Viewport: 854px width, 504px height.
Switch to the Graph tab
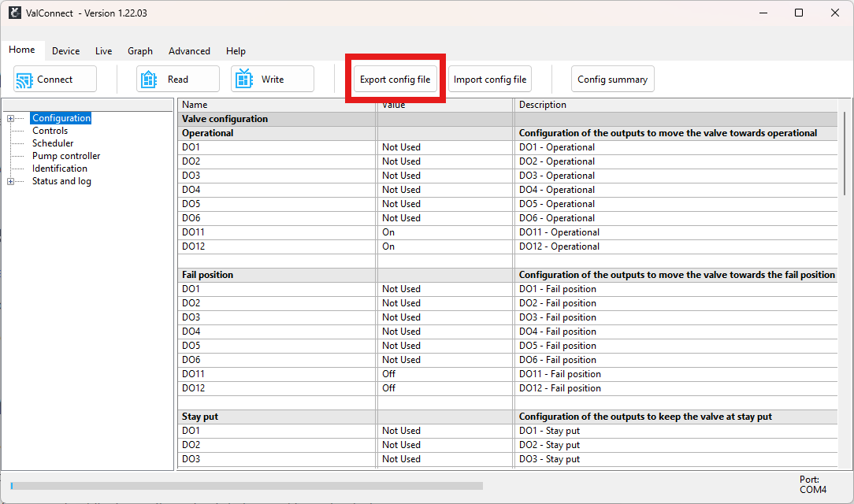pyautogui.click(x=140, y=51)
